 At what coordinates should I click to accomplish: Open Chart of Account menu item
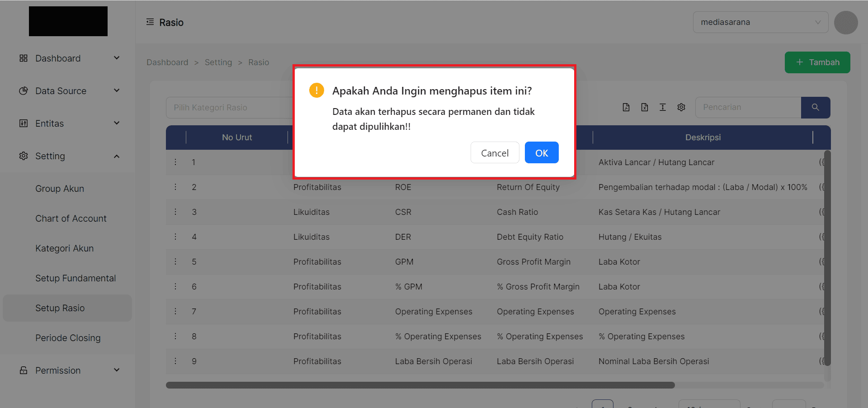[71, 218]
